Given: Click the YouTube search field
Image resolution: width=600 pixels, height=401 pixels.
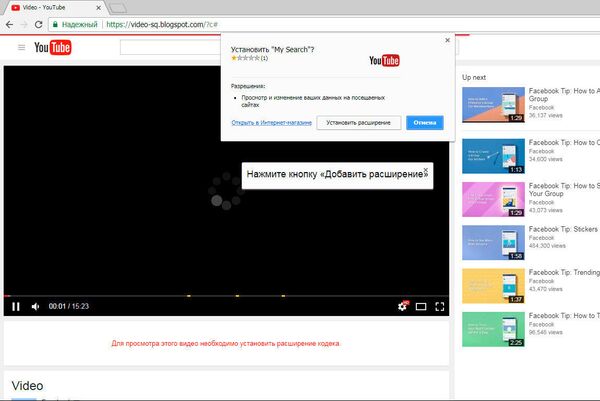Looking at the screenshot, I should point(170,47).
